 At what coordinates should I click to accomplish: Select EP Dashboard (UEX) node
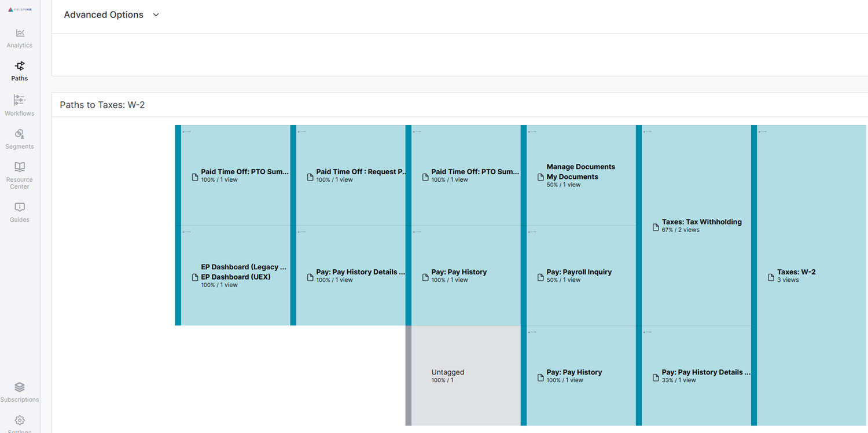click(236, 276)
